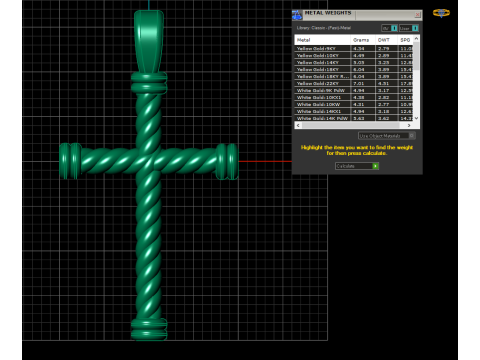Screen dimensions: 480x360
Task: Select the White Gold 14K PdW row
Action: click(354, 118)
